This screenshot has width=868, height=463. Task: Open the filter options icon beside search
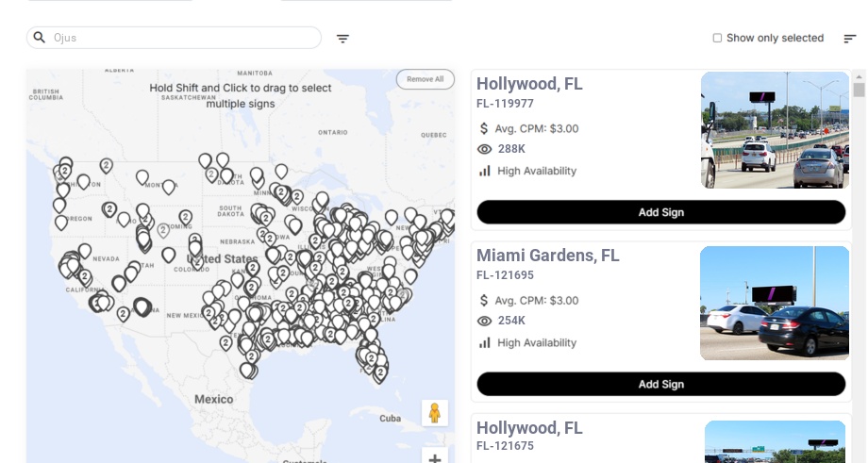point(343,39)
